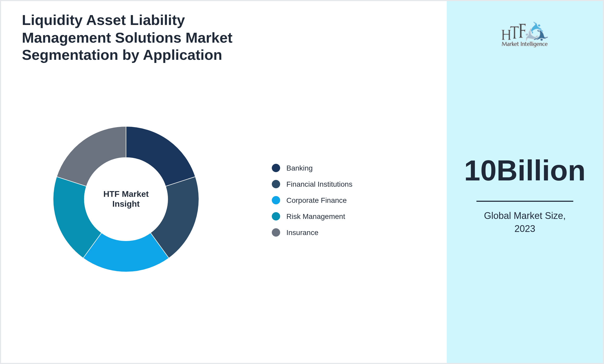This screenshot has width=604, height=364.
Task: Select the Risk Management legend label
Action: (x=316, y=217)
